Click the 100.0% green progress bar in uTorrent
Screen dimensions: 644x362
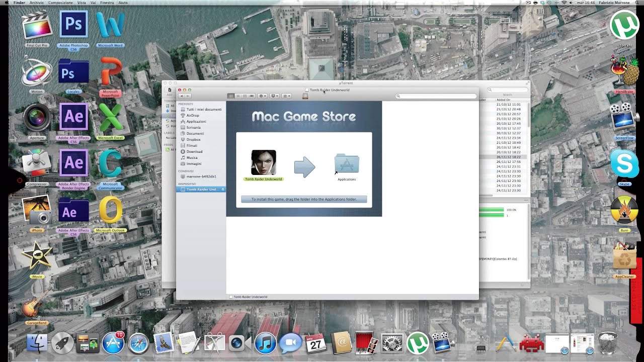coord(492,210)
